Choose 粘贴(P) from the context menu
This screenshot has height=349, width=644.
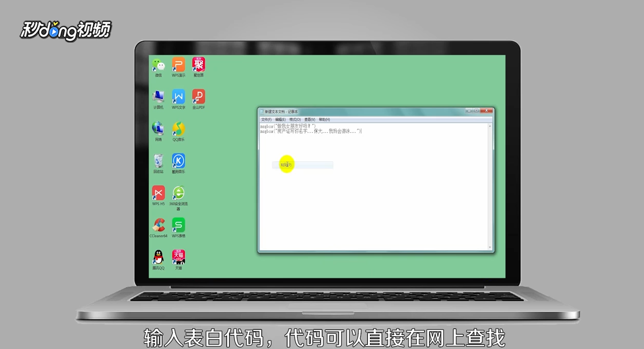click(302, 165)
